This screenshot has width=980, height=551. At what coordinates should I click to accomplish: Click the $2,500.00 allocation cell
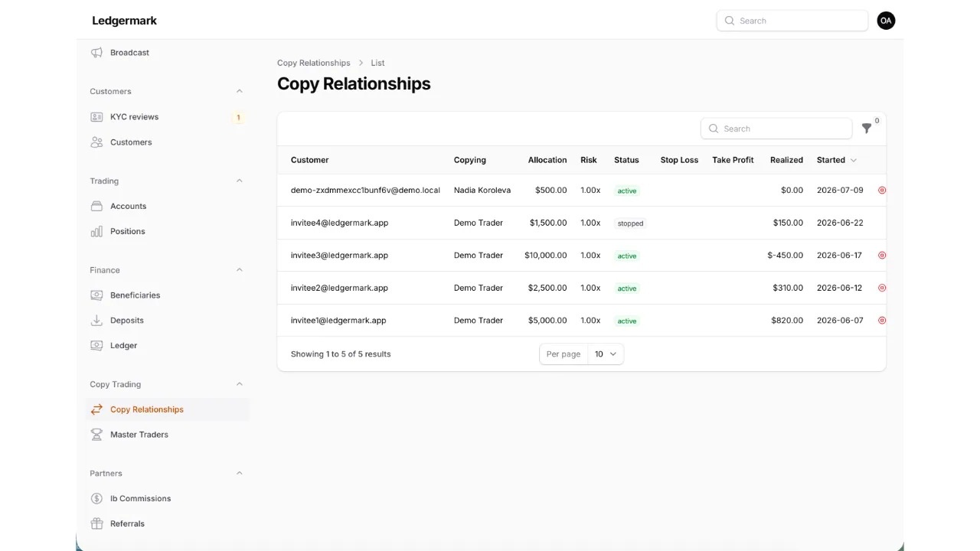tap(547, 288)
